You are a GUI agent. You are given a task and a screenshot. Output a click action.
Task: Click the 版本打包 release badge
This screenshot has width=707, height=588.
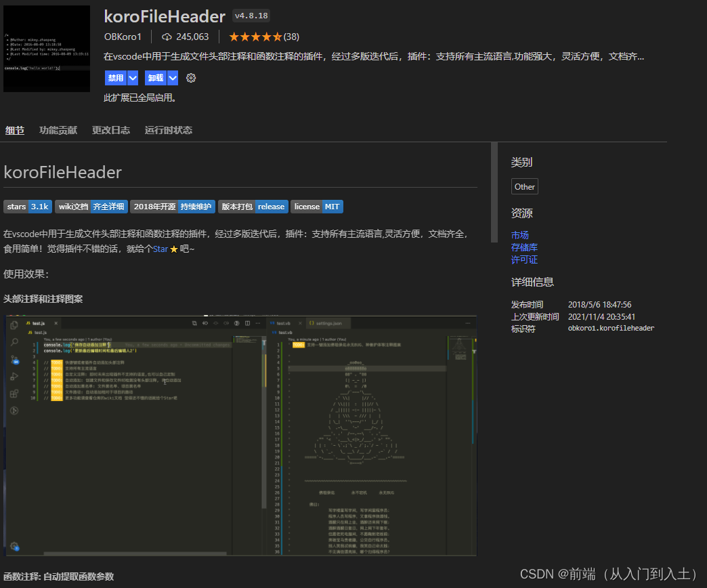coord(253,207)
